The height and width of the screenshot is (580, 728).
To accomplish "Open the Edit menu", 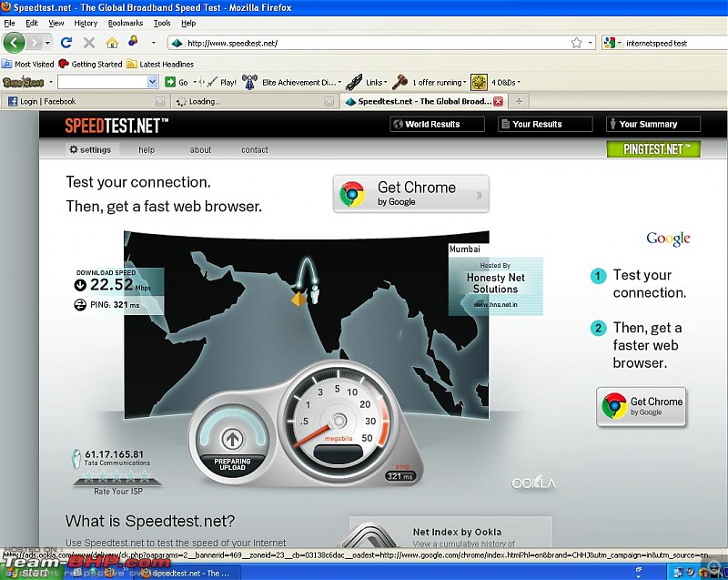I will (32, 23).
